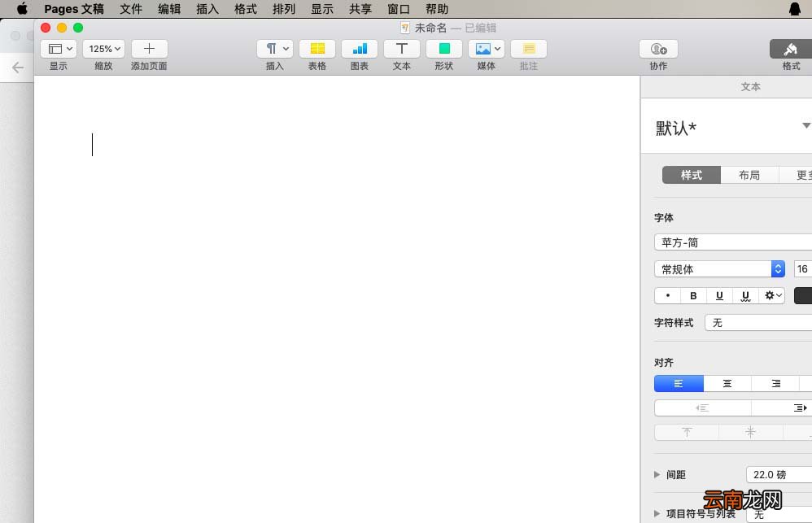Click the font size field showing 16

(803, 268)
